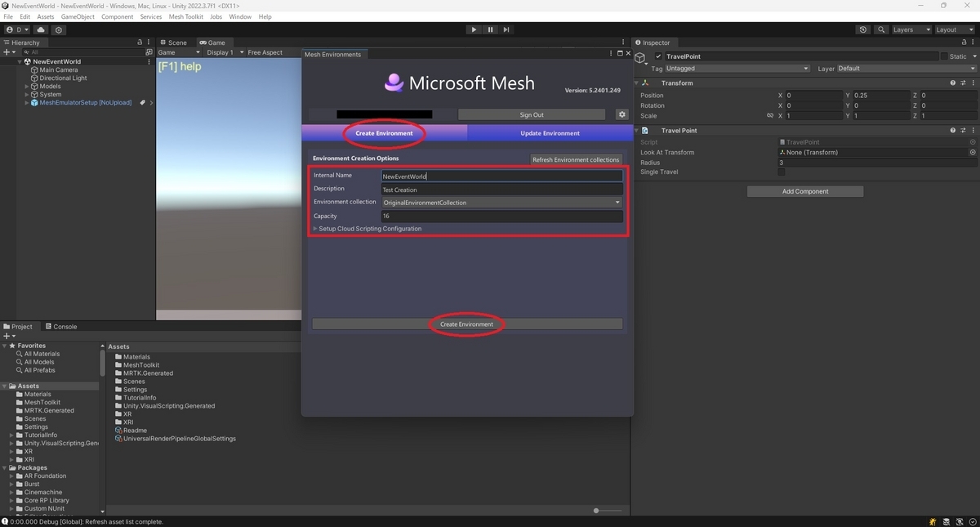
Task: Click the Hierarchy add object plus button
Action: 8,52
